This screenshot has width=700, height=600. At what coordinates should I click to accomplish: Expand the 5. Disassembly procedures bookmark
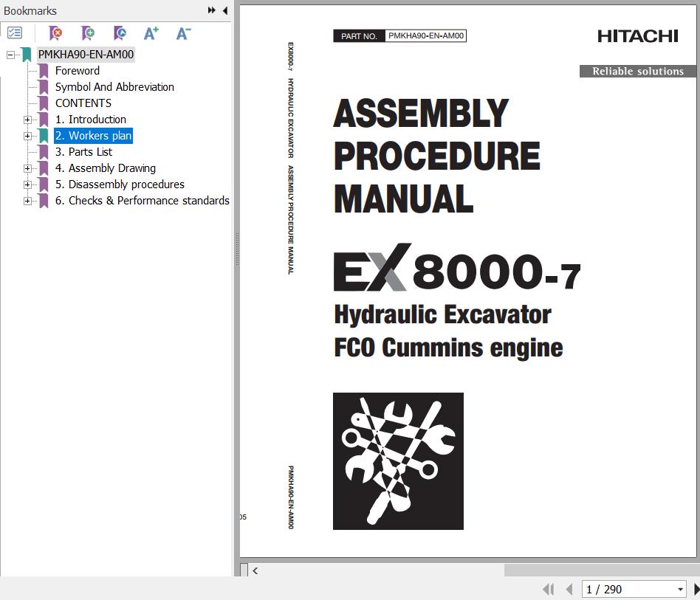[x=27, y=185]
